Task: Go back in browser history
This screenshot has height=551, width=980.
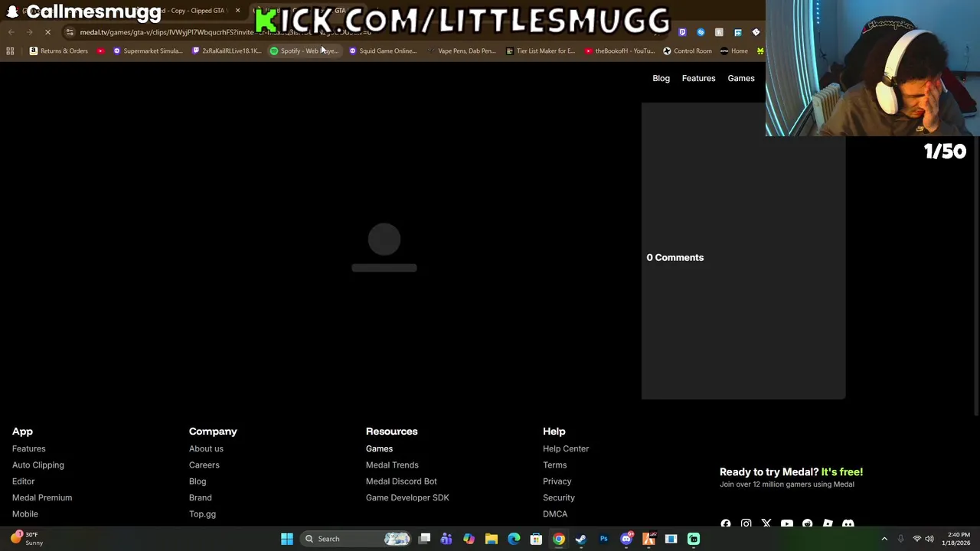Action: [x=11, y=32]
